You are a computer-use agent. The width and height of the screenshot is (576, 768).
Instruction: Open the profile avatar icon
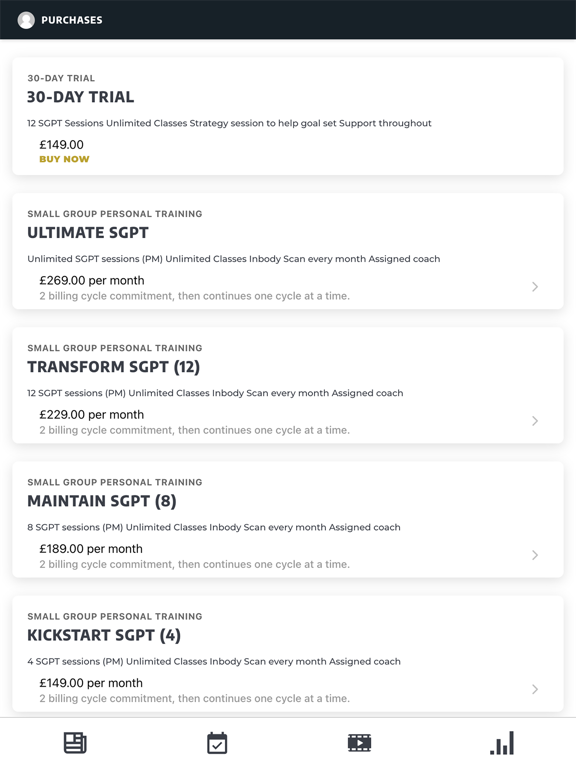point(26,20)
